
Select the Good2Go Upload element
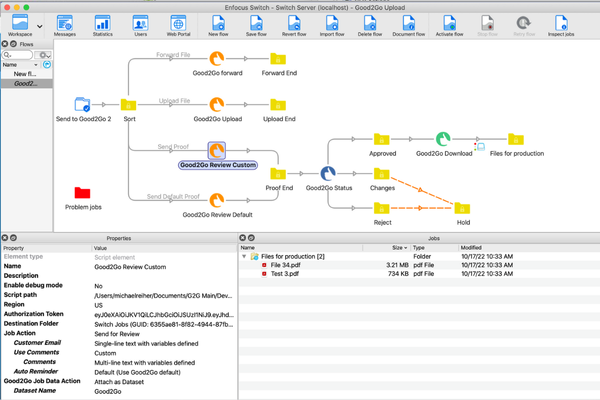coord(217,104)
